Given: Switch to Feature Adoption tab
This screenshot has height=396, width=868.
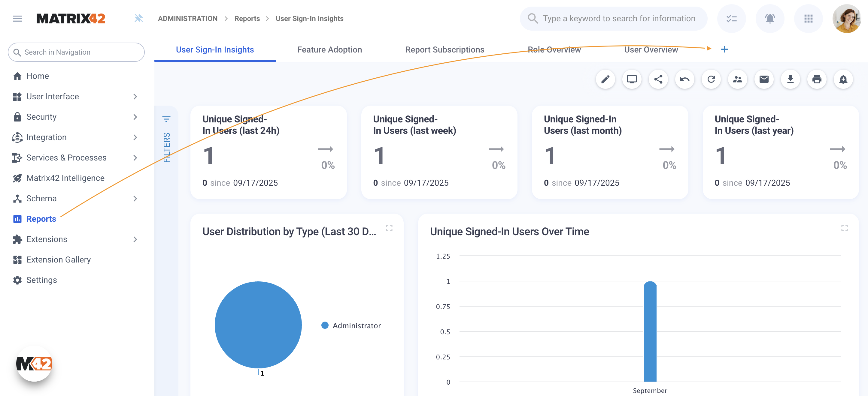Looking at the screenshot, I should point(329,49).
